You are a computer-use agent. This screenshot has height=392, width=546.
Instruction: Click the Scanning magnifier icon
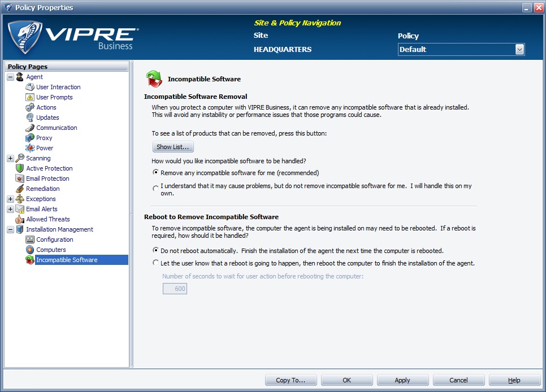click(x=20, y=158)
